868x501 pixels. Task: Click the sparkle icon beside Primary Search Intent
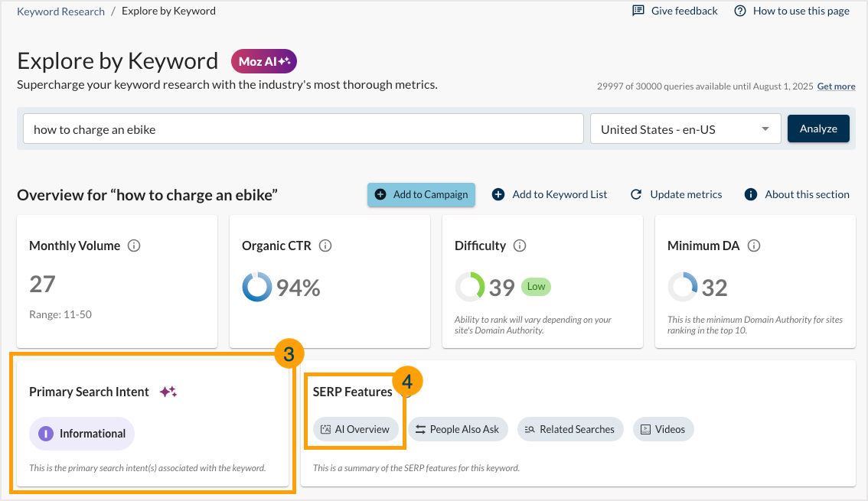(167, 392)
